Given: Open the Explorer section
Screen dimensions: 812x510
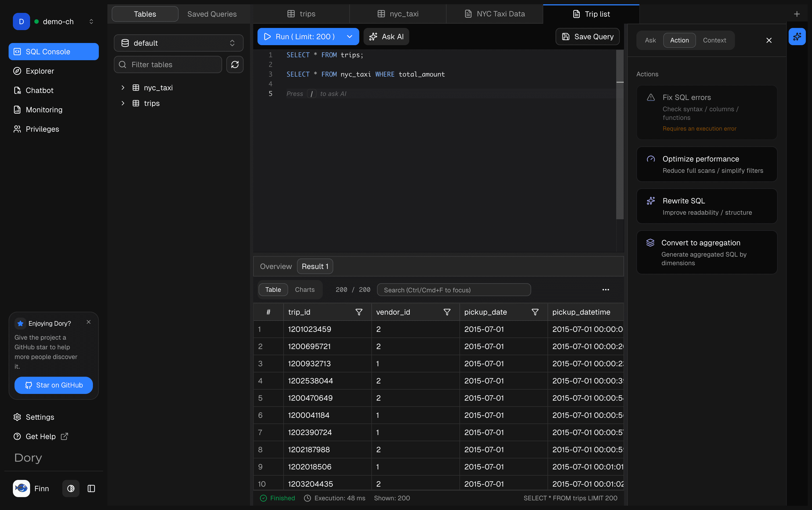Looking at the screenshot, I should coord(54,71).
